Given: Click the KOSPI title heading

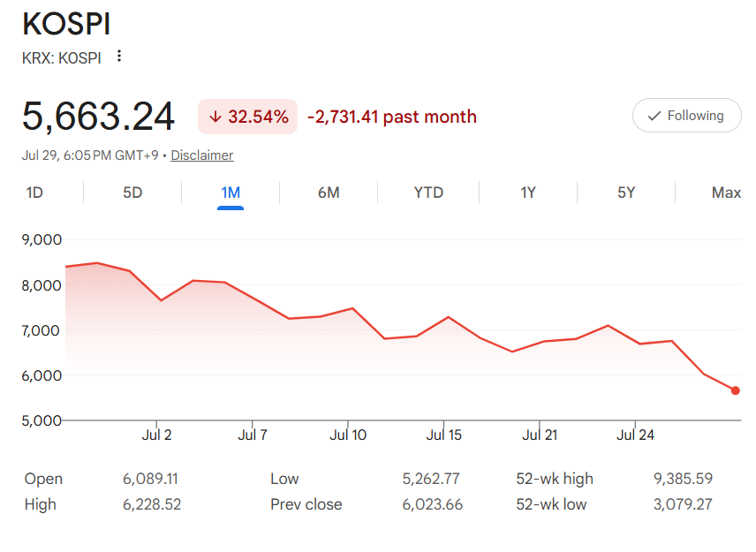Looking at the screenshot, I should [x=66, y=24].
